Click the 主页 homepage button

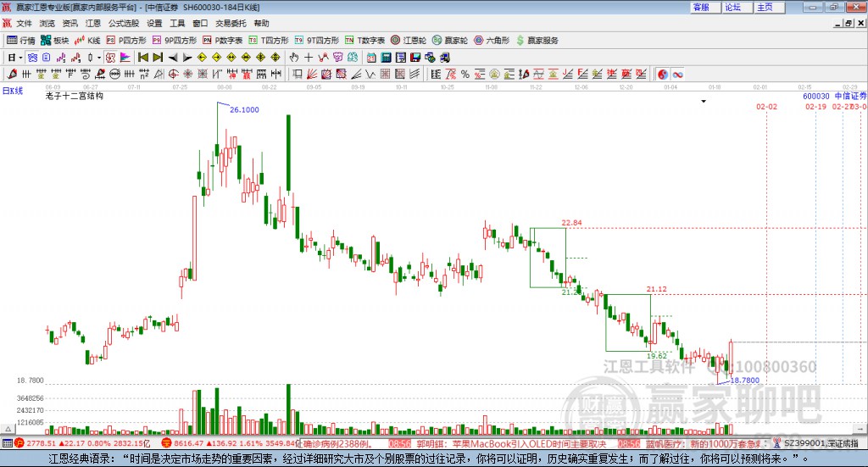pos(769,7)
